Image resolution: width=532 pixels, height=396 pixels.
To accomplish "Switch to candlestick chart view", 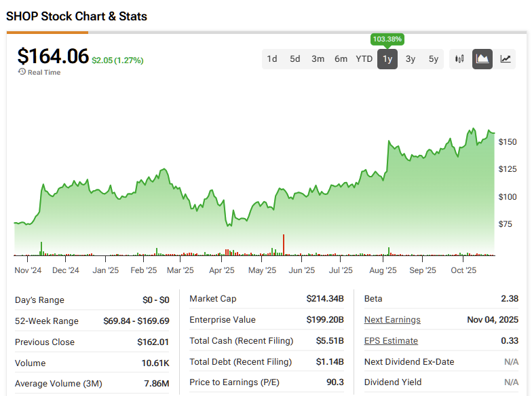I will (459, 59).
